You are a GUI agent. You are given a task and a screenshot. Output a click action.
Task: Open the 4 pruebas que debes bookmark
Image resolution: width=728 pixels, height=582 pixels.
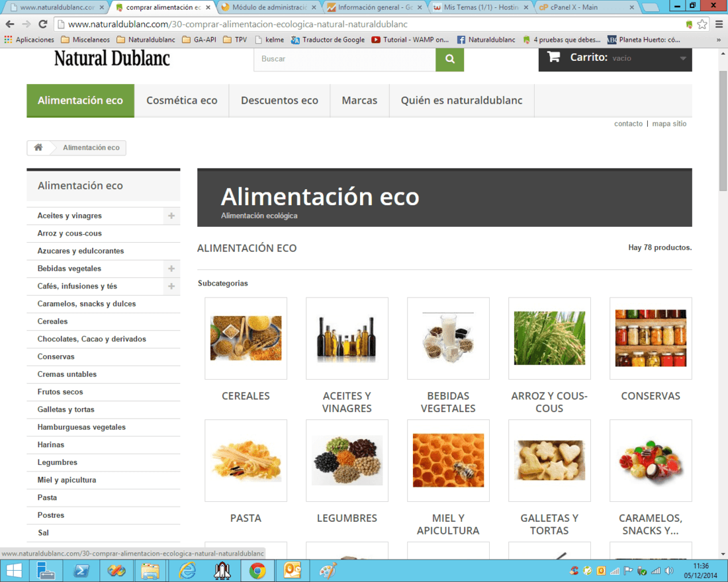pos(562,40)
